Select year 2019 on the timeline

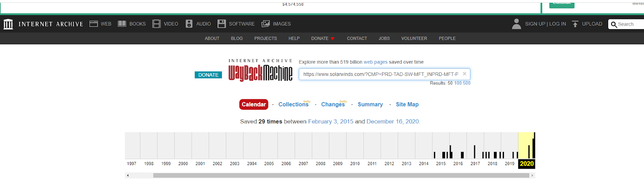[510, 164]
